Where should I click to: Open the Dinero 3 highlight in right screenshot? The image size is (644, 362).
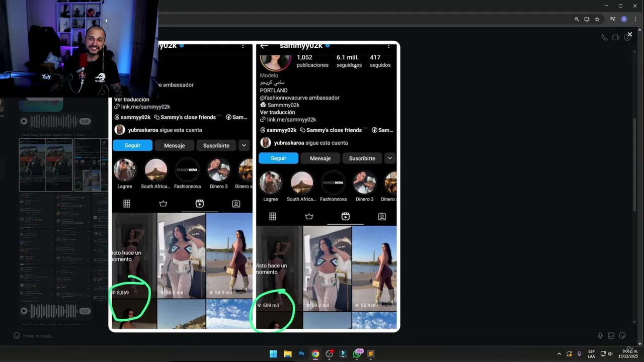click(x=364, y=187)
